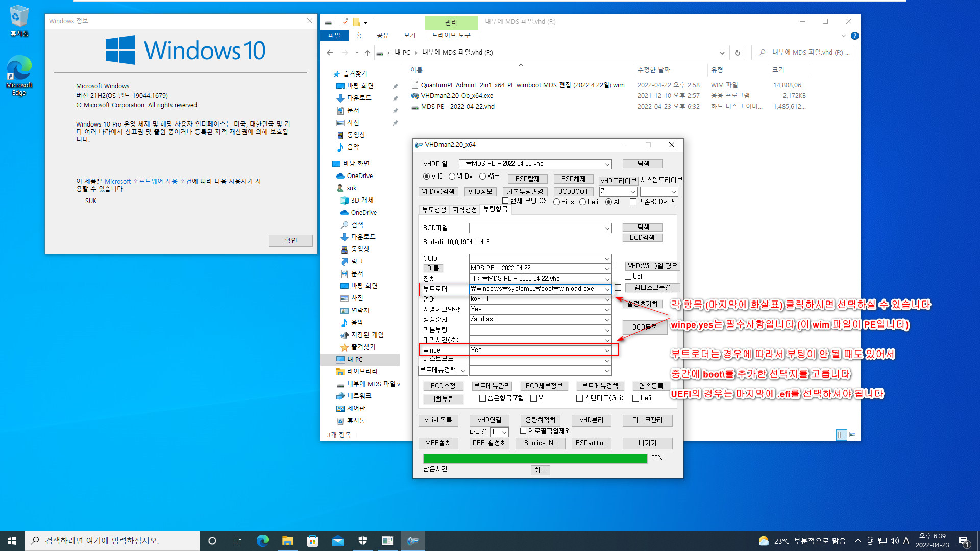980x551 pixels.
Task: Toggle 숨은항목포함 checkbox
Action: pos(482,398)
